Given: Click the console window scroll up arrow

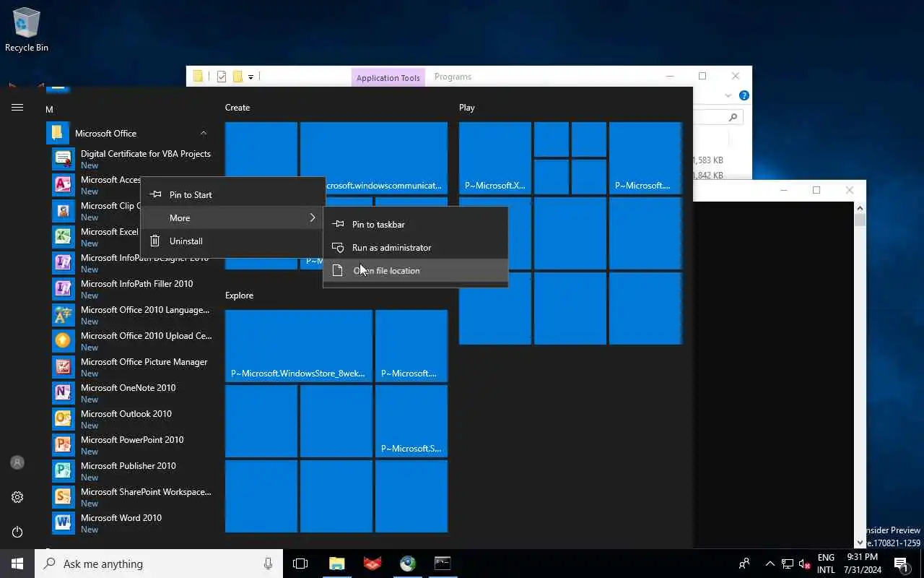Looking at the screenshot, I should pyautogui.click(x=860, y=209).
